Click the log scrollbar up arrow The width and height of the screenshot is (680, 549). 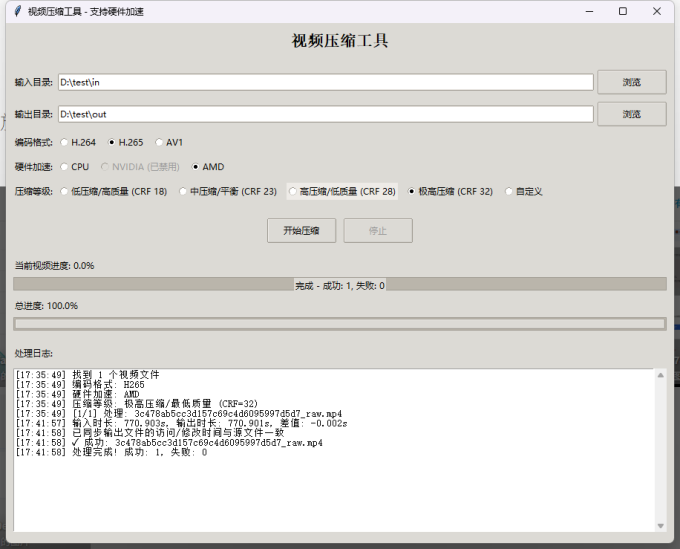tap(660, 375)
